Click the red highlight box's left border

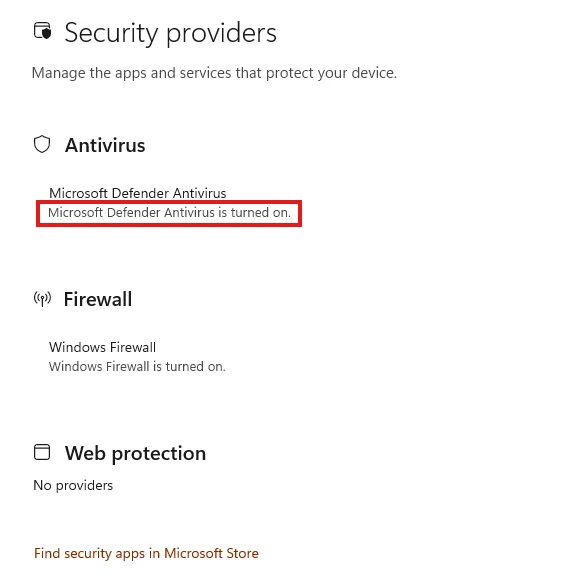coord(38,213)
